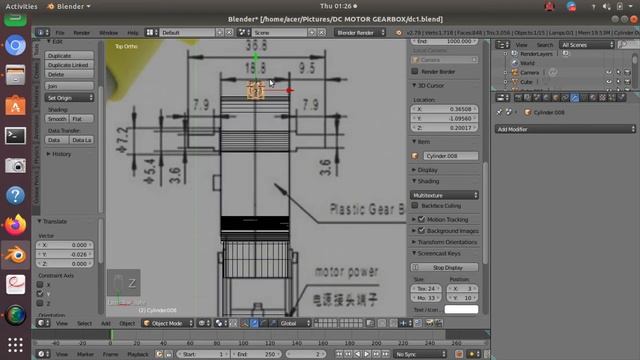Enable Backface Culling checkbox
Screen dimensions: 640x360
coord(415,205)
